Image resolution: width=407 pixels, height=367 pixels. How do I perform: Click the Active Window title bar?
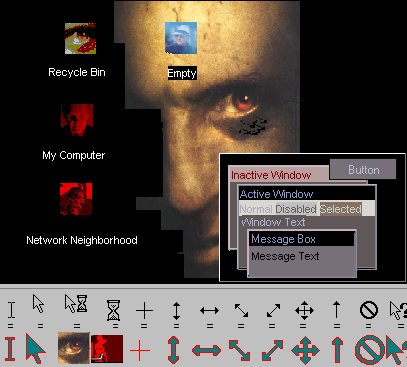(307, 194)
